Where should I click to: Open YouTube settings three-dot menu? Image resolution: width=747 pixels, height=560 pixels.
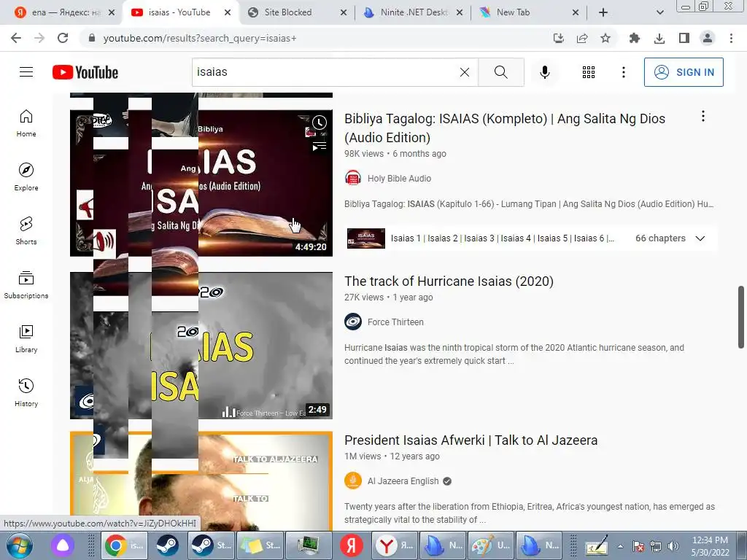[x=623, y=72]
